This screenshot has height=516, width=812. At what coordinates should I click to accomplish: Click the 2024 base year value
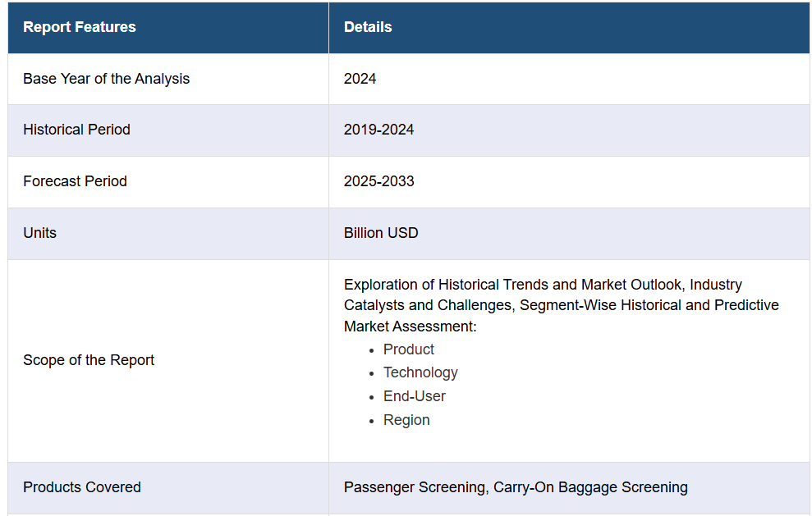[x=360, y=79]
